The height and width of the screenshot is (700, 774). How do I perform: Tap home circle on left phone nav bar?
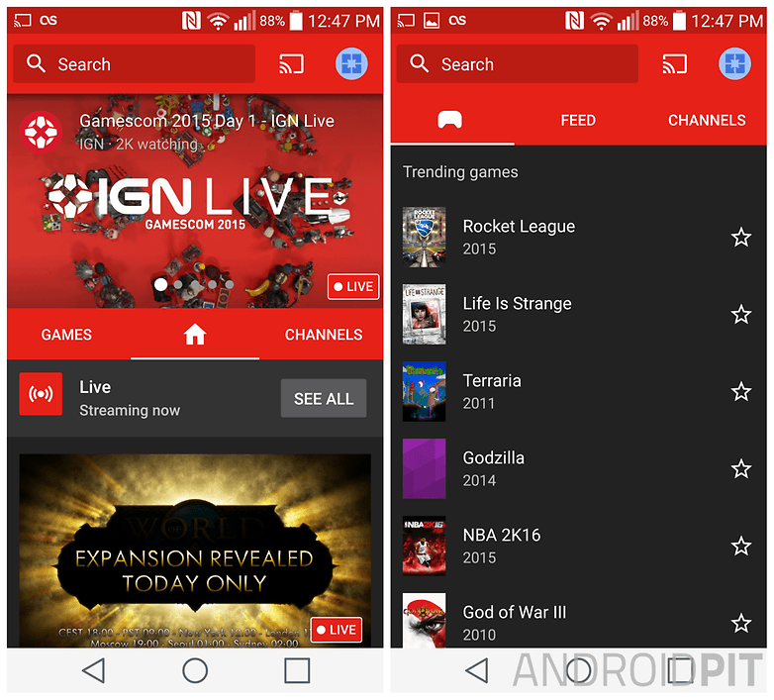pos(195,671)
